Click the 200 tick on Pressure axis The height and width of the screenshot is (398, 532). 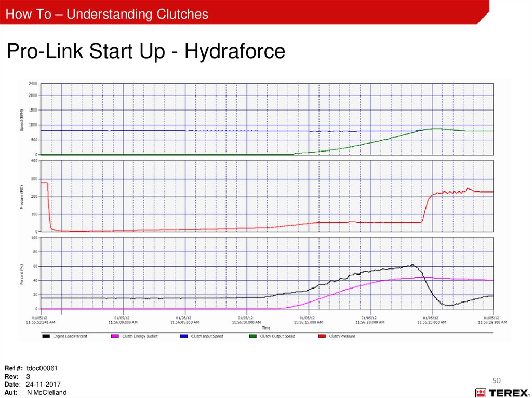point(34,196)
